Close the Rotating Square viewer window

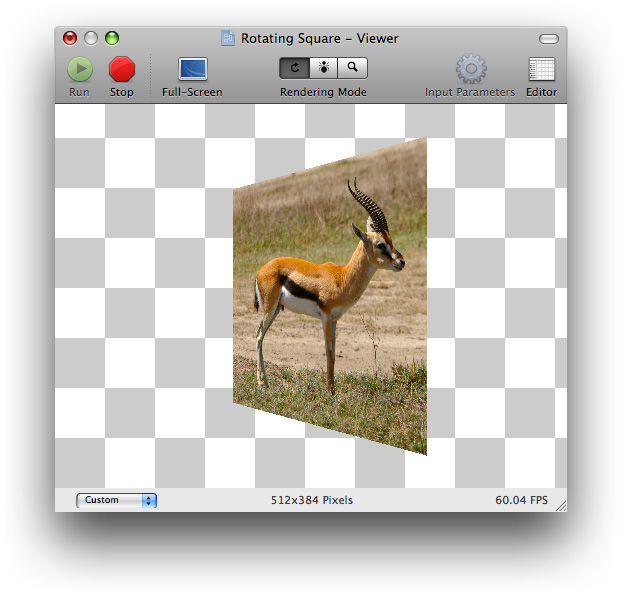tap(70, 39)
